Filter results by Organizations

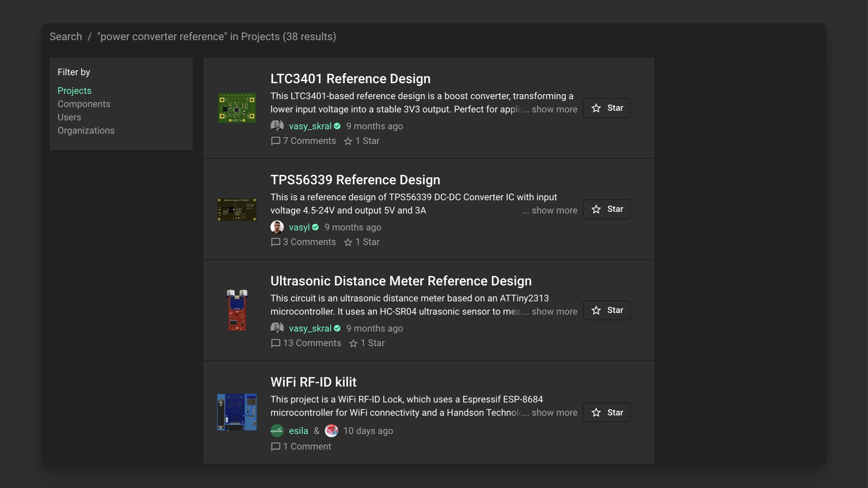pyautogui.click(x=86, y=130)
